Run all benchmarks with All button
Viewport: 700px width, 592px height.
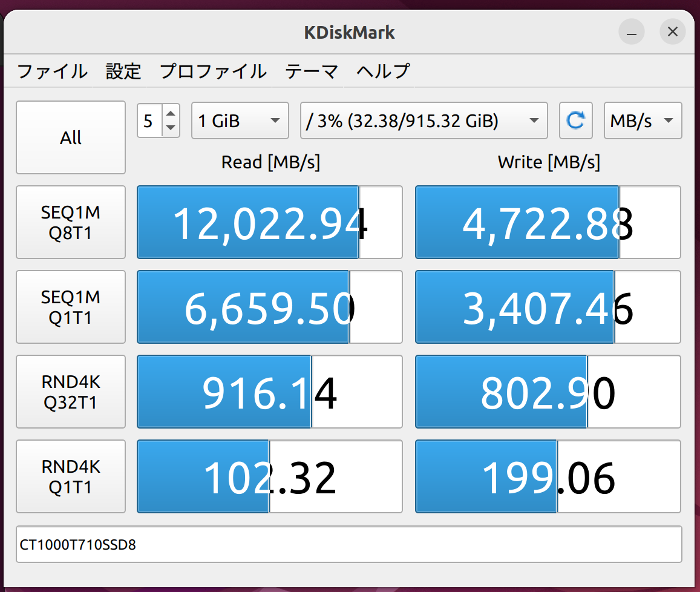[x=71, y=137]
